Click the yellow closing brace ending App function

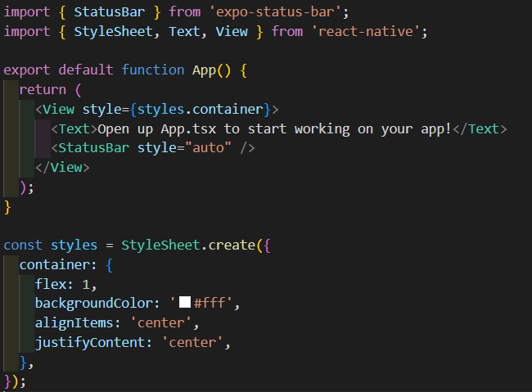point(7,207)
